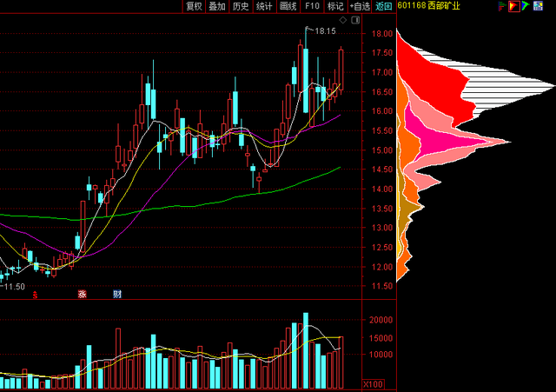Click the 13.50 price axis label
The height and width of the screenshot is (392, 556).
click(x=382, y=209)
